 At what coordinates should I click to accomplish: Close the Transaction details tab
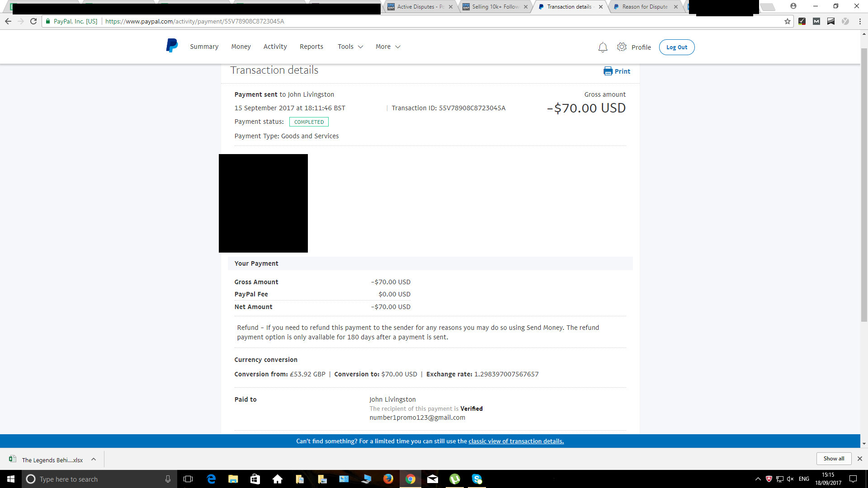601,7
